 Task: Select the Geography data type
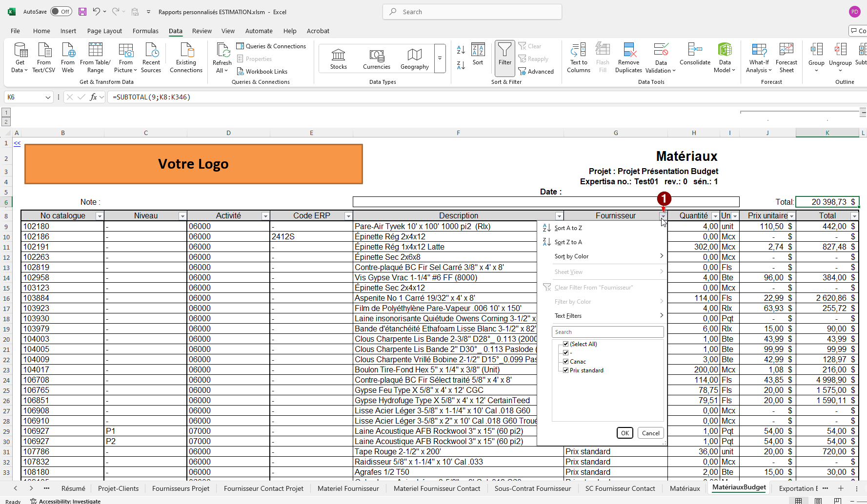pos(414,55)
